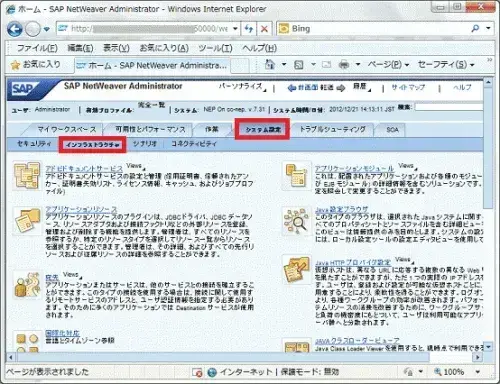Open the ツール(T) menu
500x384 pixels.
(215, 48)
